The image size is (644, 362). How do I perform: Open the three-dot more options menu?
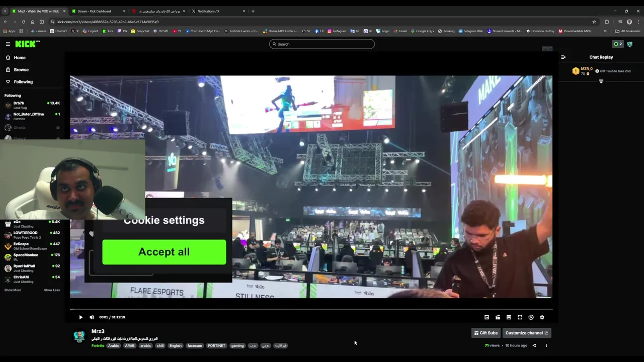[546, 345]
